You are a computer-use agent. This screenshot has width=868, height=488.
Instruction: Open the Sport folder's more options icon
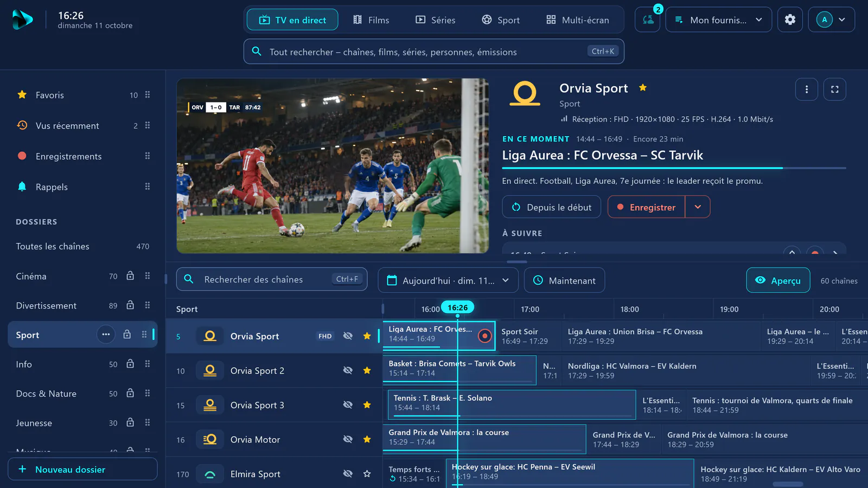pos(106,335)
